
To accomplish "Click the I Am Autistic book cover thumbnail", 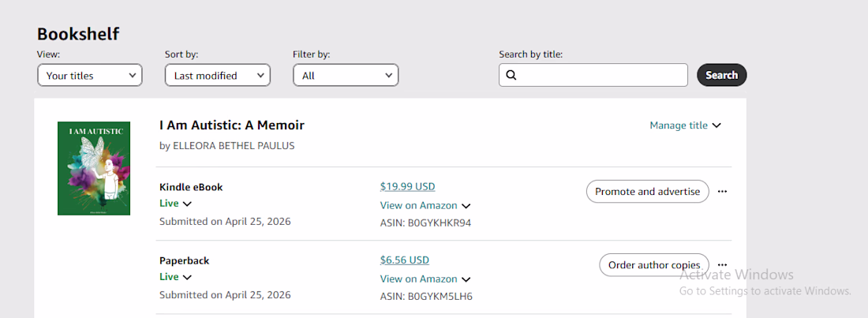I will [x=94, y=168].
